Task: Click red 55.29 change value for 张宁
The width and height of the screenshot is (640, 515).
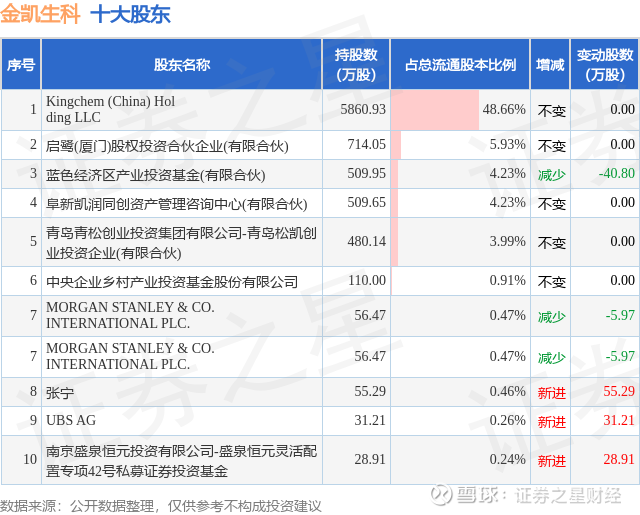Action: pyautogui.click(x=619, y=391)
